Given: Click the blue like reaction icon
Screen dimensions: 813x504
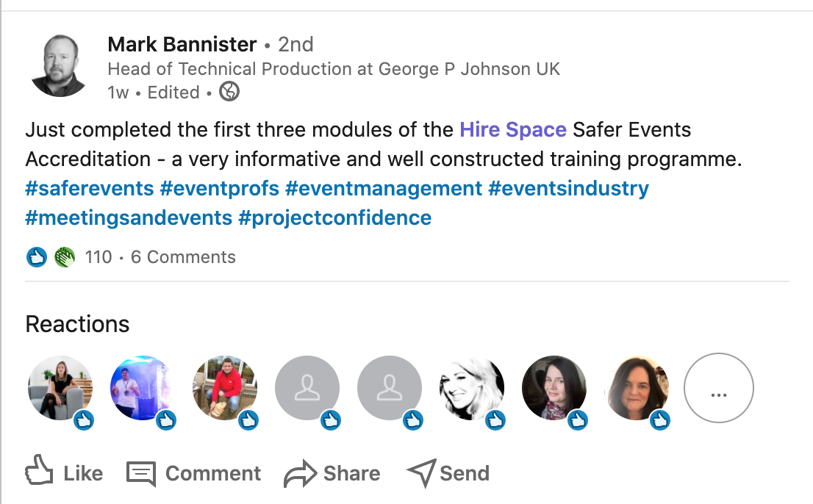Looking at the screenshot, I should [37, 257].
